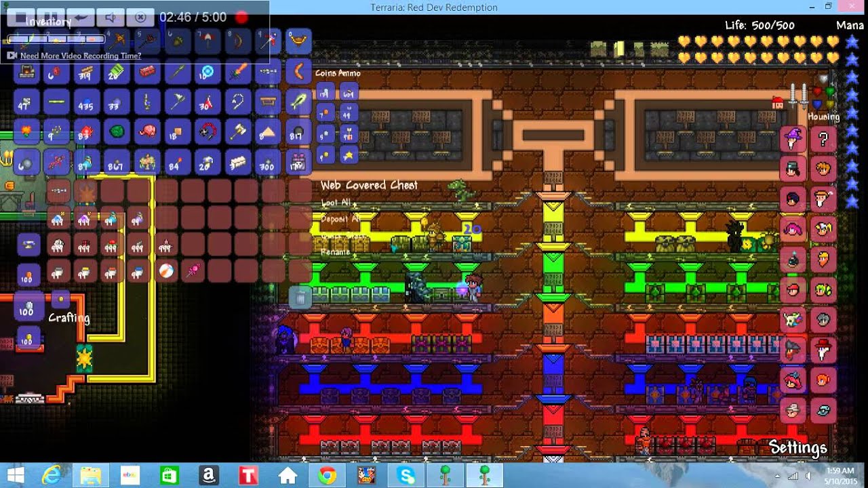Screen dimensions: 868x488
Task: Open Google Chrome from the taskbar
Action: tap(327, 475)
